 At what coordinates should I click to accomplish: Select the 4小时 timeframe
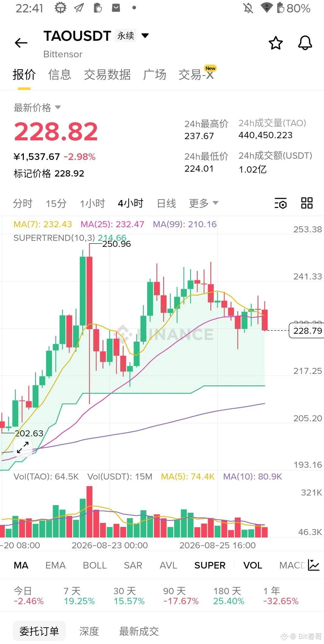(131, 203)
